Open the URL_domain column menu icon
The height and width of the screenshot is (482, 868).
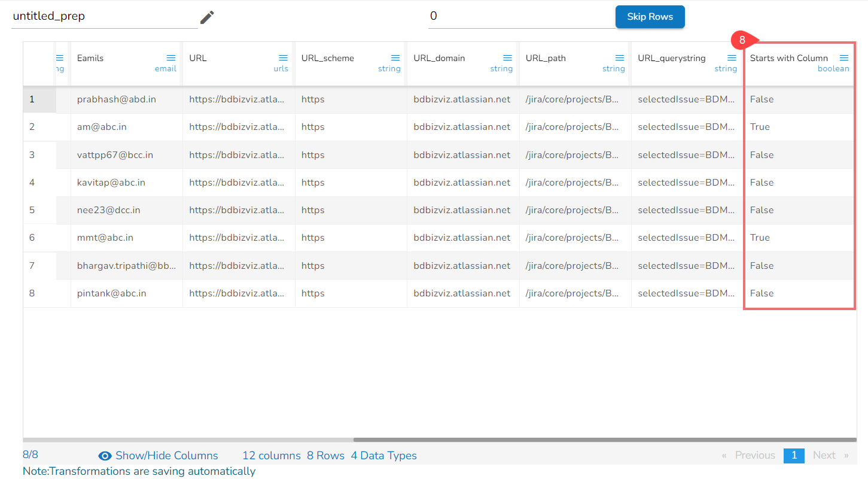[508, 57]
